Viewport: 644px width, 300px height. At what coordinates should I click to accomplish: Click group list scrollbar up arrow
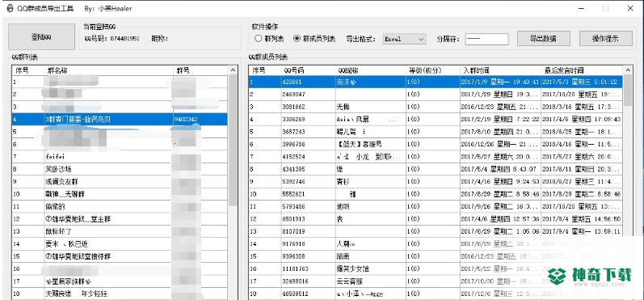233,70
